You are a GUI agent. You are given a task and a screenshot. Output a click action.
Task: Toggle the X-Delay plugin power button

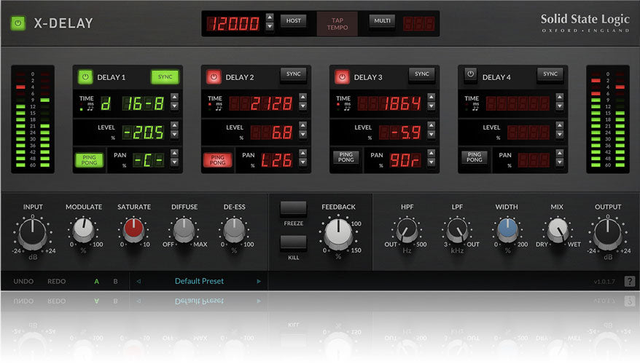coord(18,23)
